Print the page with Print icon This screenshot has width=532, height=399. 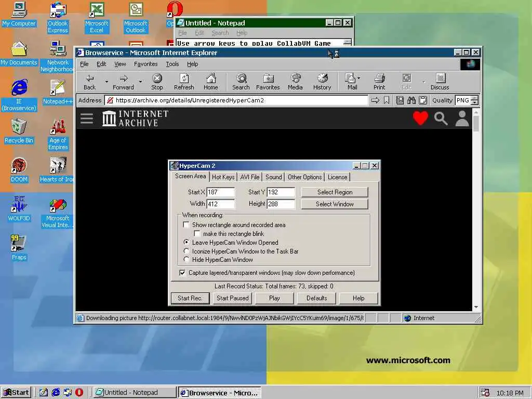pos(379,82)
